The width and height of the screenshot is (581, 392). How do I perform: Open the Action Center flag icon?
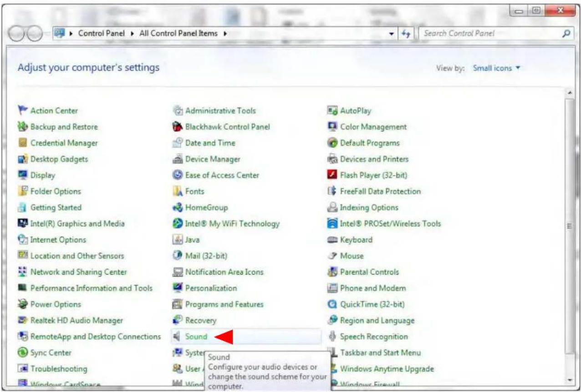click(x=22, y=111)
